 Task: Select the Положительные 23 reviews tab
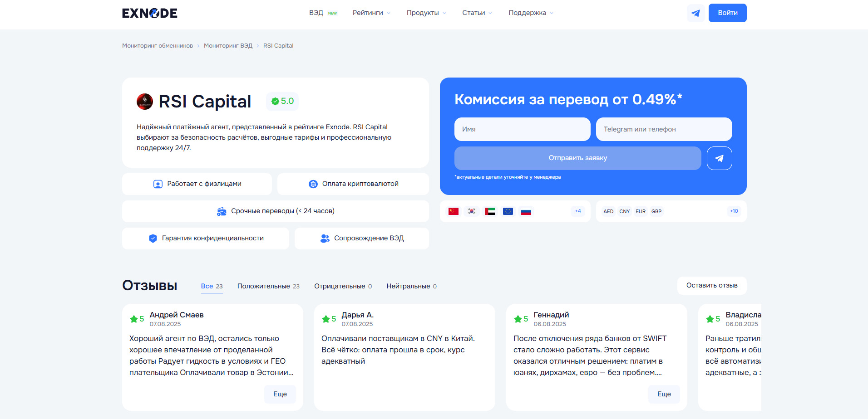click(268, 286)
